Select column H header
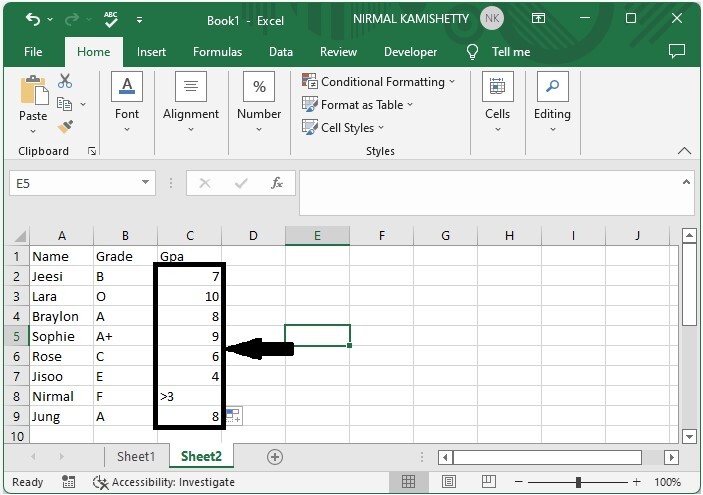Image resolution: width=703 pixels, height=495 pixels. tap(509, 236)
